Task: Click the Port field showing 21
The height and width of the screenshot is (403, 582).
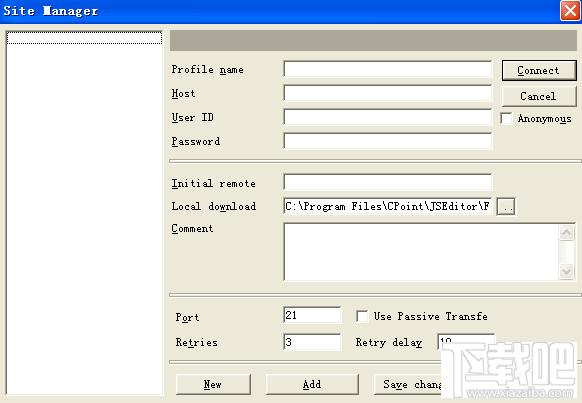Action: (x=312, y=315)
